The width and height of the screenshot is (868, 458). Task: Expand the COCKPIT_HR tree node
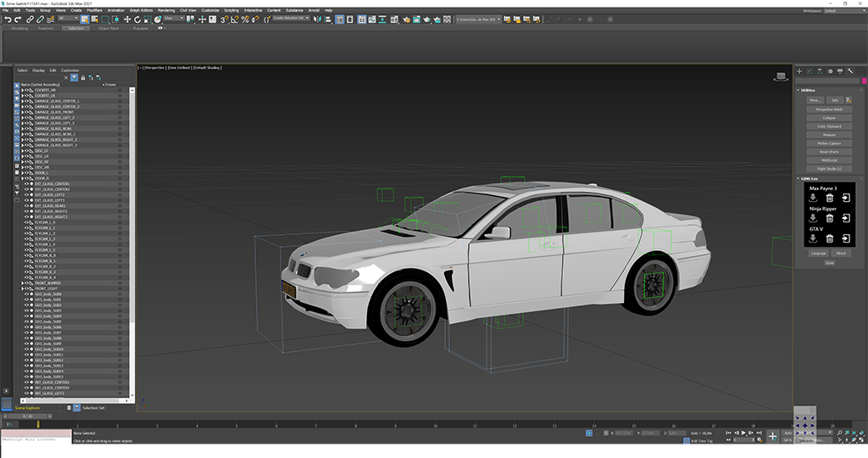tap(23, 90)
